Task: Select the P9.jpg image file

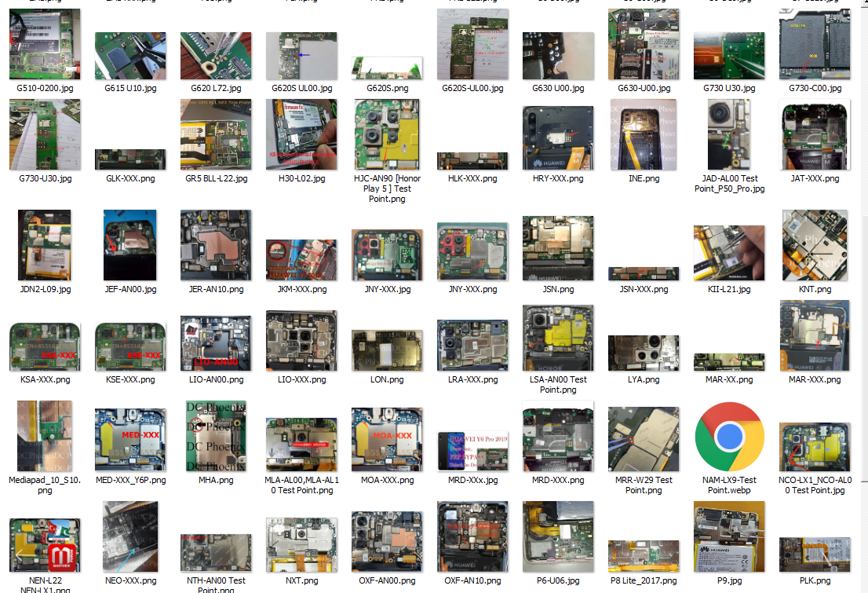Action: [x=729, y=538]
